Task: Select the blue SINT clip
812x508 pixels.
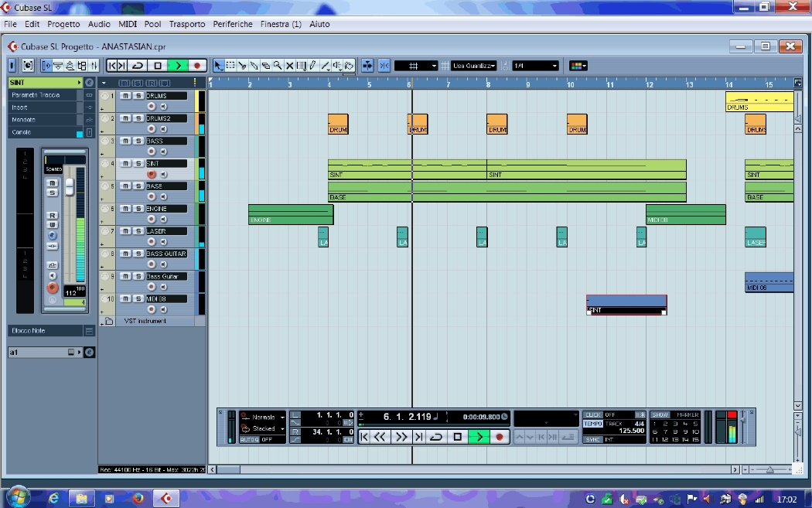Action: pyautogui.click(x=626, y=305)
